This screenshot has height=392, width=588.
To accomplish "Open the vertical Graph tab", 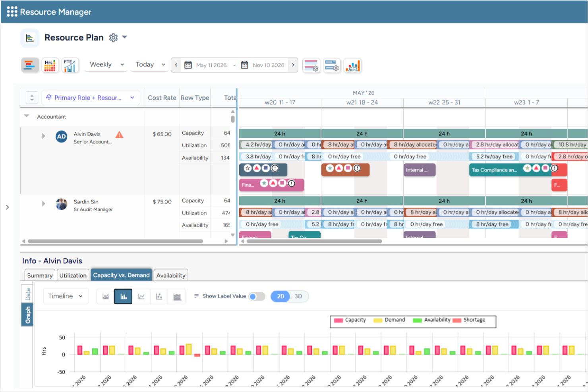I will pos(27,315).
